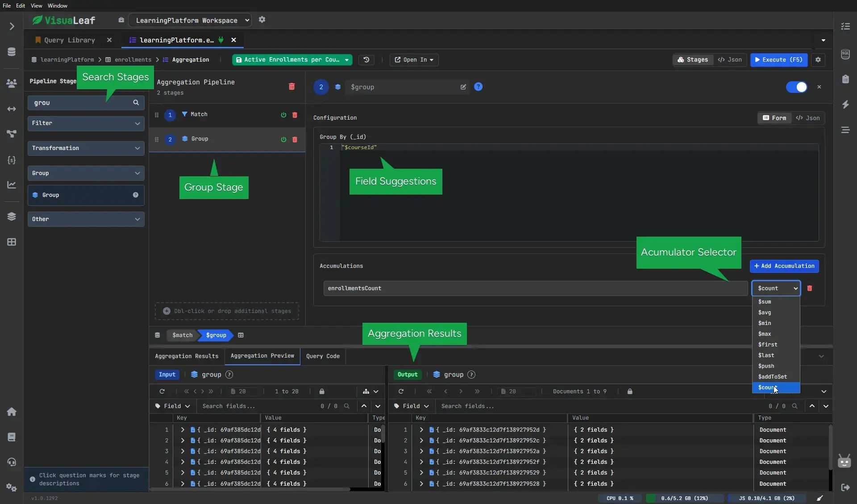Open the $count accumulator dropdown
The width and height of the screenshot is (857, 504).
pos(776,288)
